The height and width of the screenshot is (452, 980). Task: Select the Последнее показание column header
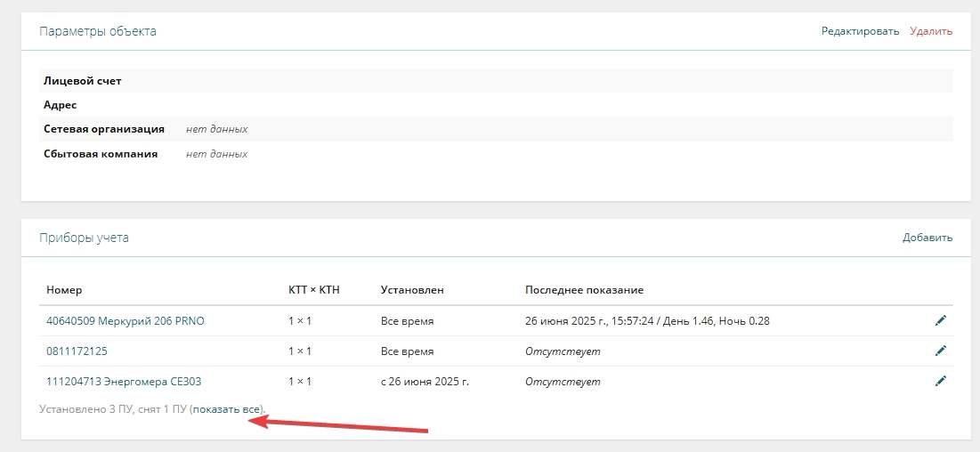pyautogui.click(x=585, y=290)
